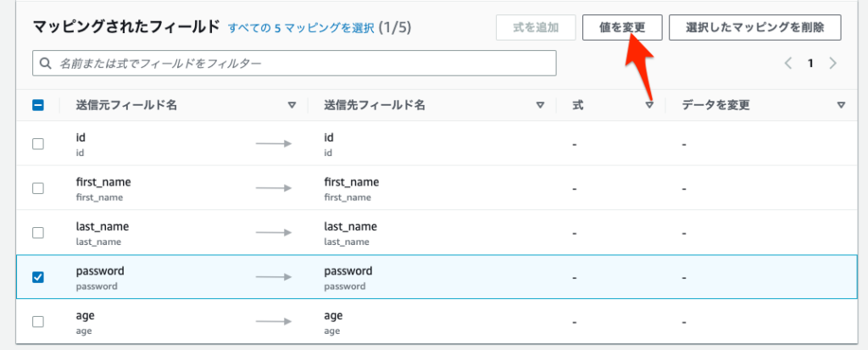Go to next page chevron

pos(832,63)
